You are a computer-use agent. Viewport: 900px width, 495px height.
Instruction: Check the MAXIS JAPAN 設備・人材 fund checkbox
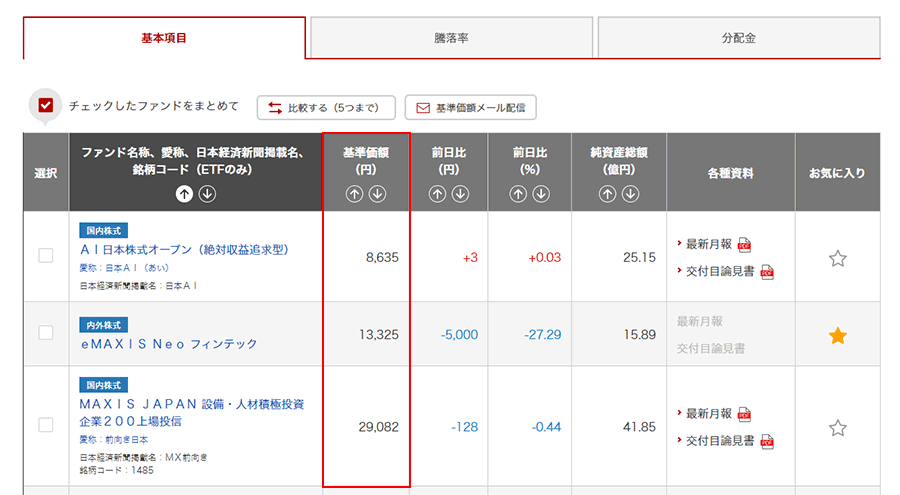pyautogui.click(x=45, y=425)
